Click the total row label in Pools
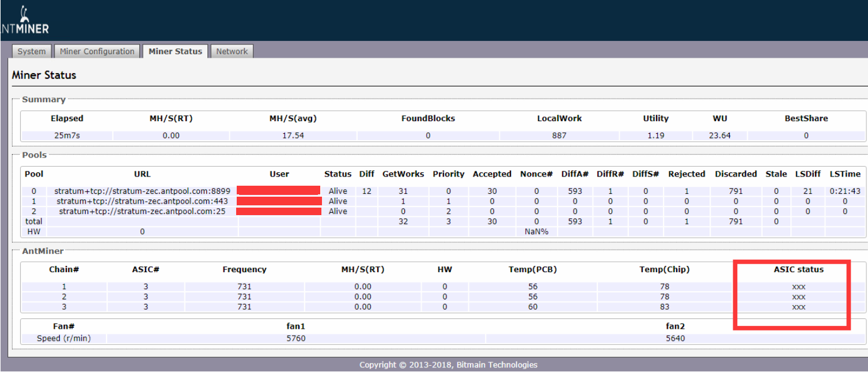 tap(33, 221)
